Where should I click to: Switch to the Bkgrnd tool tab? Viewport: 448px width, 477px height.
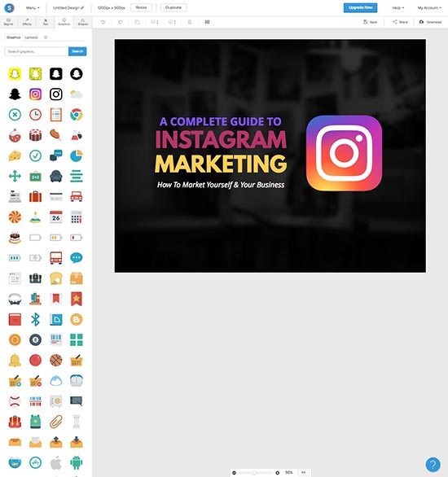pos(8,22)
